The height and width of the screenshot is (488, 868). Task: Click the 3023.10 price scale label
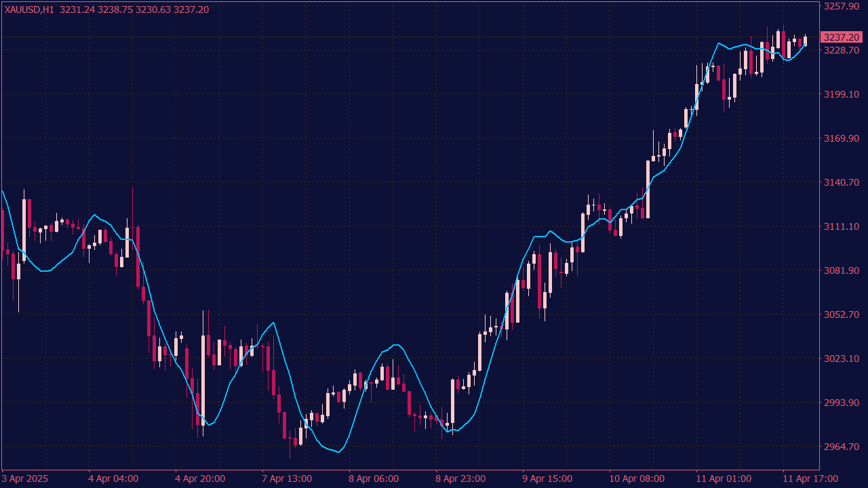pos(842,359)
